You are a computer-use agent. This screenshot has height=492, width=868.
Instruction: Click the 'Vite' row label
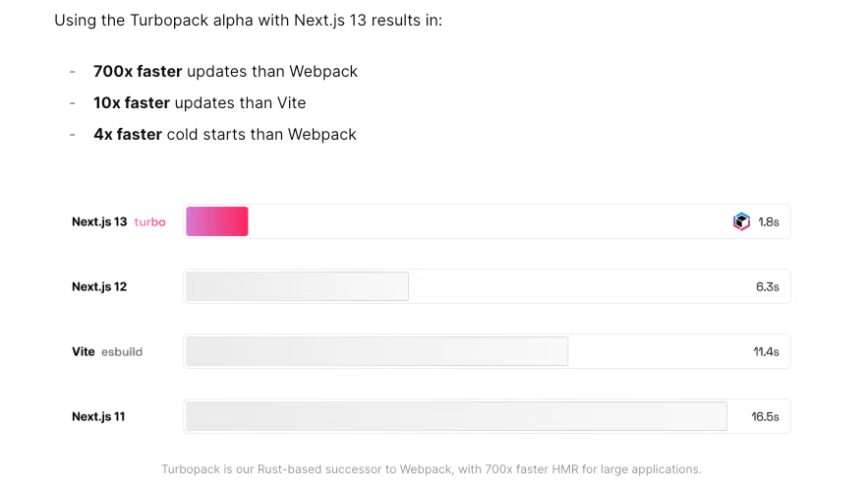tap(84, 352)
